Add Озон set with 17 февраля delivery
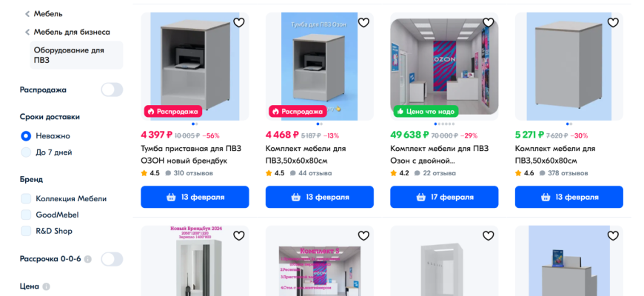644x296 pixels. coord(444,197)
